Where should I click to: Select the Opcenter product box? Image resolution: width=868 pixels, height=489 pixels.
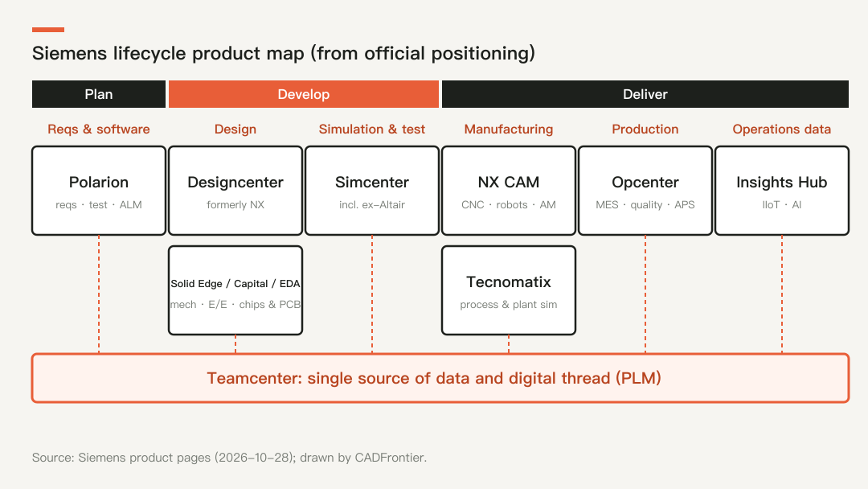click(x=645, y=191)
